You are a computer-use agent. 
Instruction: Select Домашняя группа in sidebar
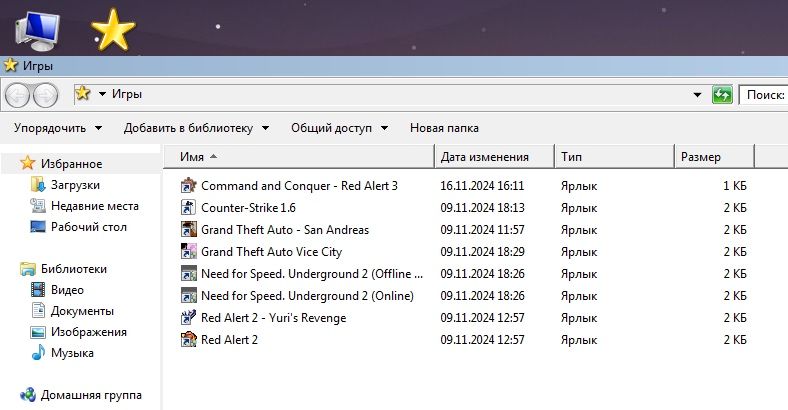[x=91, y=395]
